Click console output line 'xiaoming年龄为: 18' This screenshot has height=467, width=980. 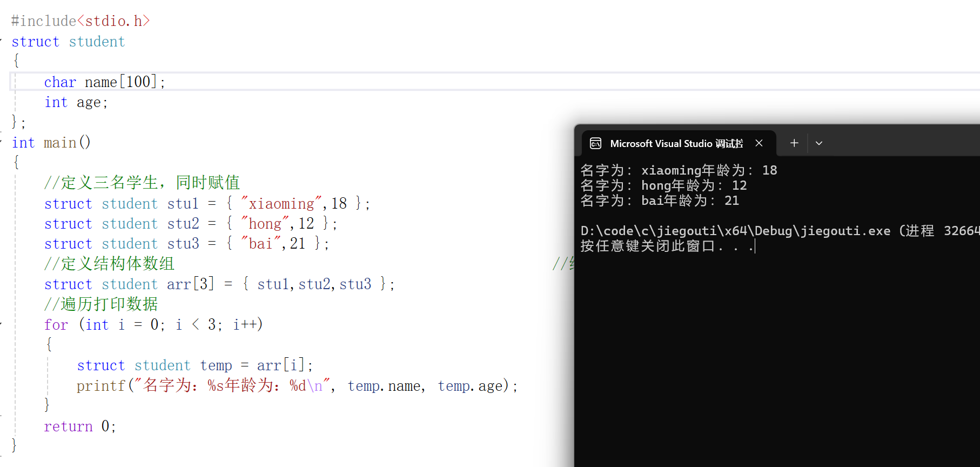pyautogui.click(x=679, y=170)
